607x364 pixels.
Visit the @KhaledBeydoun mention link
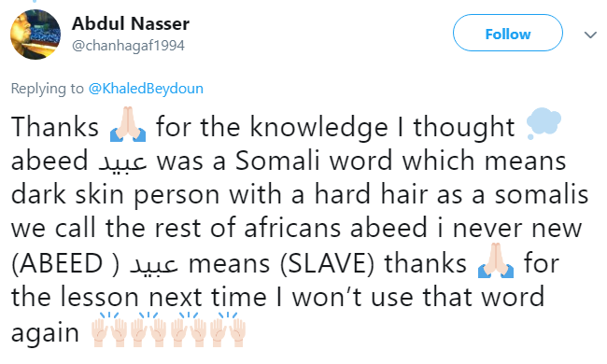pos(146,89)
